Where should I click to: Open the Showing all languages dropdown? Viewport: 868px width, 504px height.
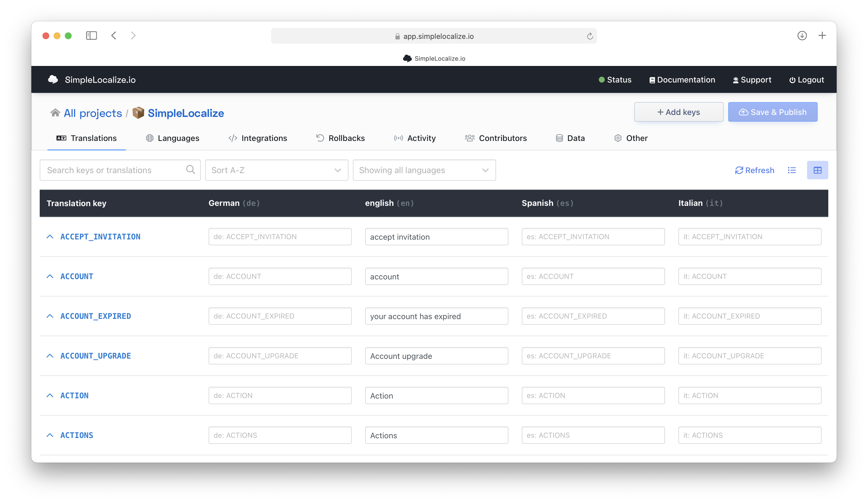click(x=424, y=170)
